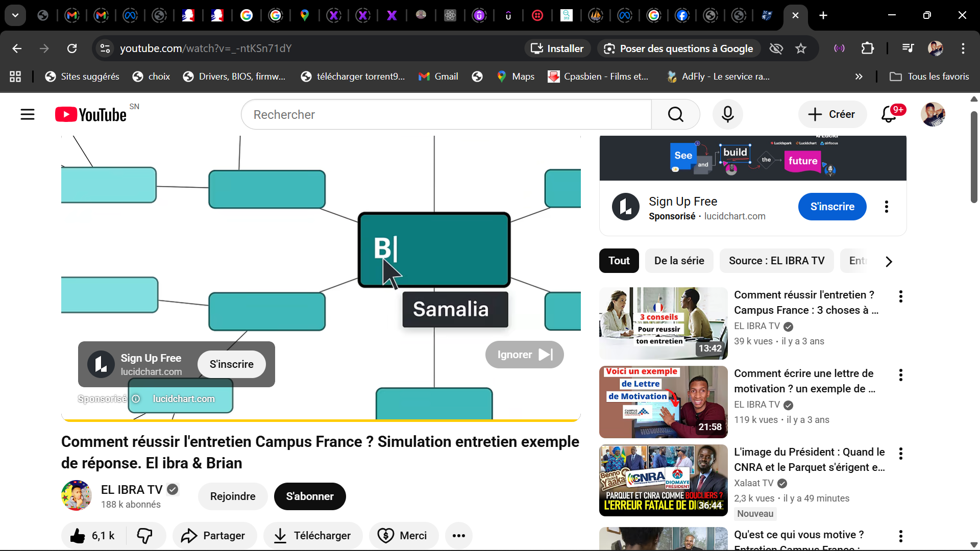Dislike the video with thumbs down

tap(145, 536)
